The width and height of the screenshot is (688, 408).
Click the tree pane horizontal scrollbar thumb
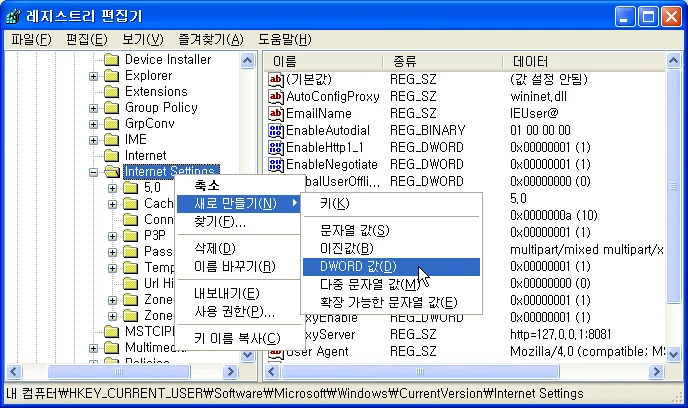point(119,372)
